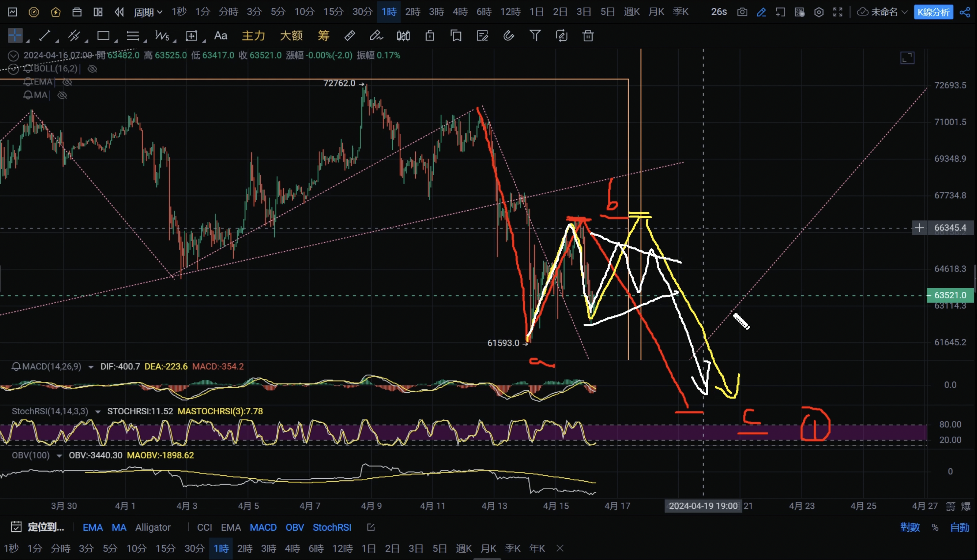This screenshot has width=977, height=560.
Task: Select the Aa text annotation tool
Action: pyautogui.click(x=220, y=36)
